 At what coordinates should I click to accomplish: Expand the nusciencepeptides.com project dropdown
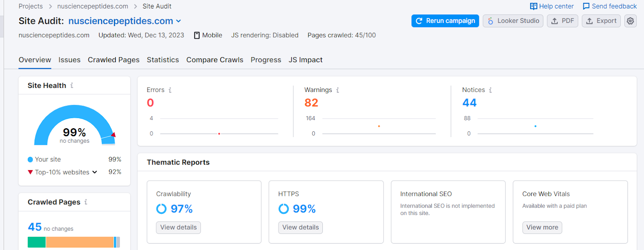click(x=179, y=21)
